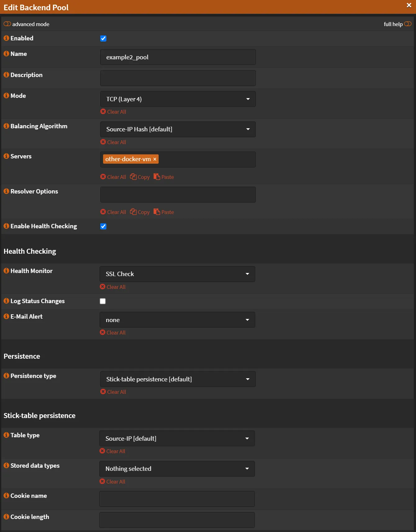Toggle advanced mode switch
Image resolution: width=416 pixels, height=532 pixels.
pos(7,24)
